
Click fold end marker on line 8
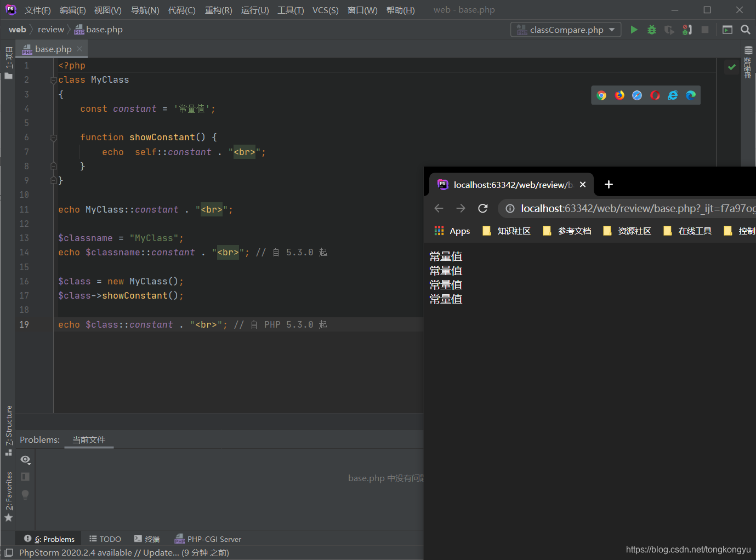point(53,165)
